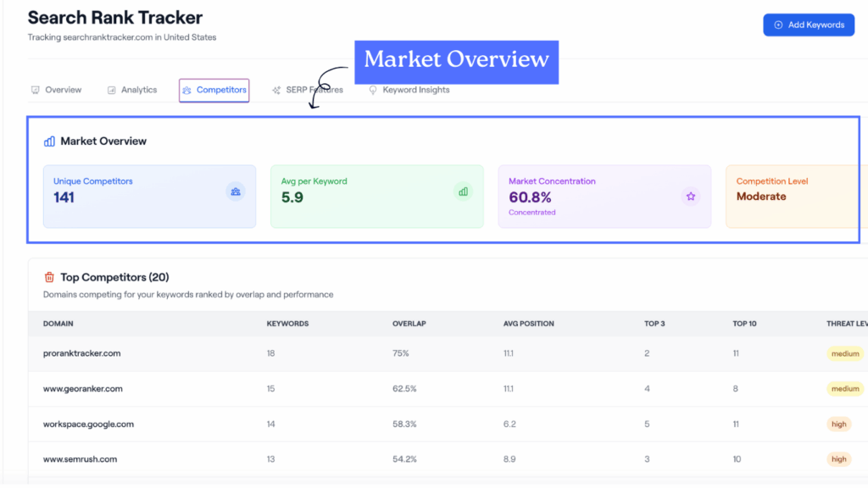Click the Market Overview bar chart icon
The image size is (868, 488).
(x=49, y=141)
